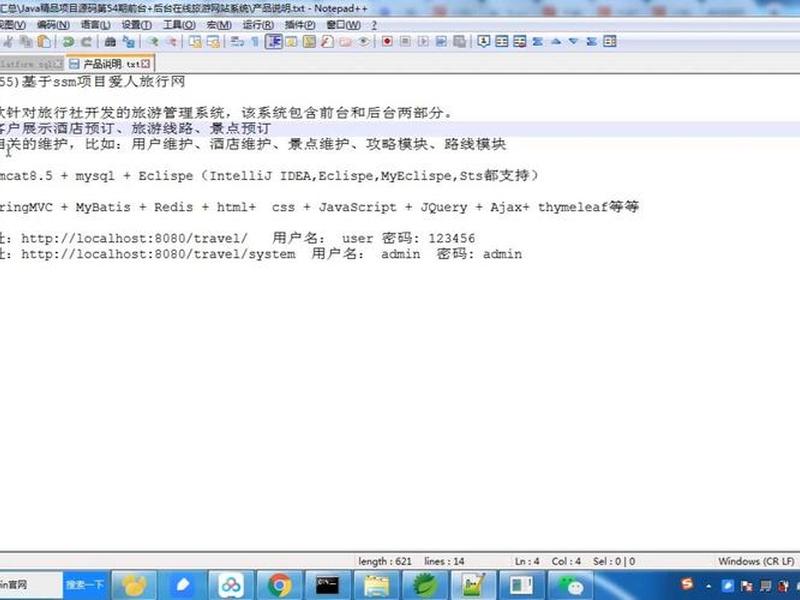The width and height of the screenshot is (800, 600).
Task: Click the playback macro icon
Action: (423, 42)
